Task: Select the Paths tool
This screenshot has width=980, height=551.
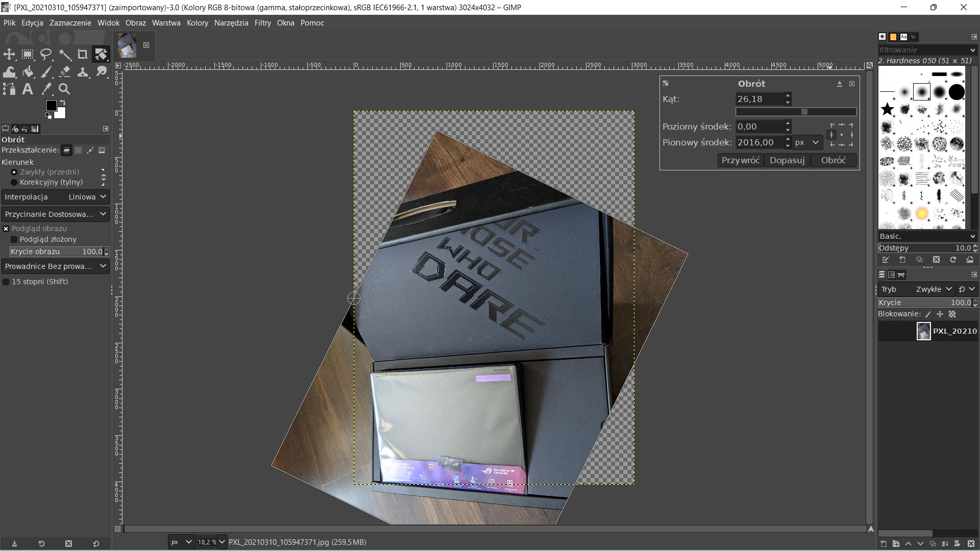Action: [x=9, y=89]
